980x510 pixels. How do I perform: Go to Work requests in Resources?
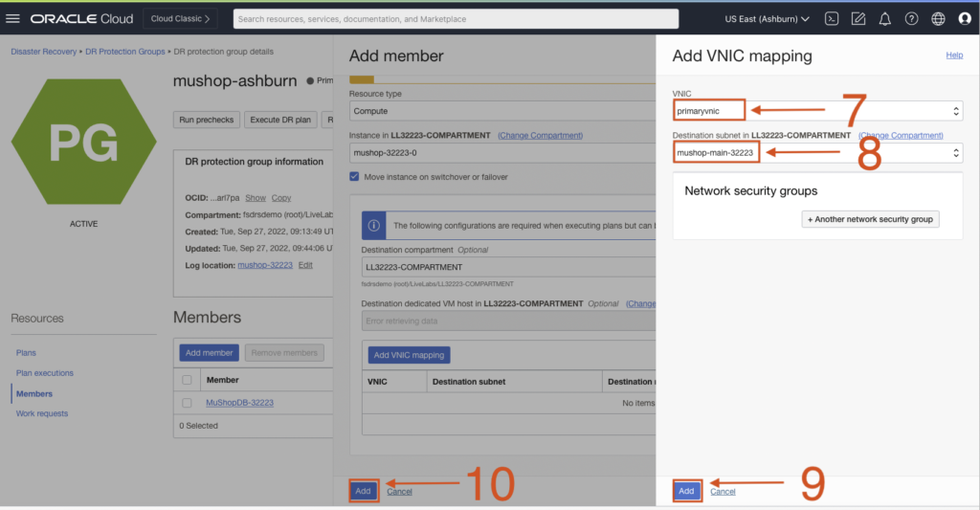pyautogui.click(x=42, y=413)
